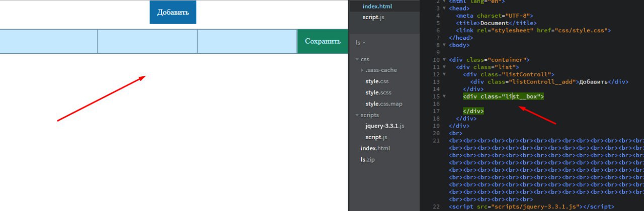Expand the .sass-cache folder
Viewport: 644px width, 211px height.
(x=362, y=70)
